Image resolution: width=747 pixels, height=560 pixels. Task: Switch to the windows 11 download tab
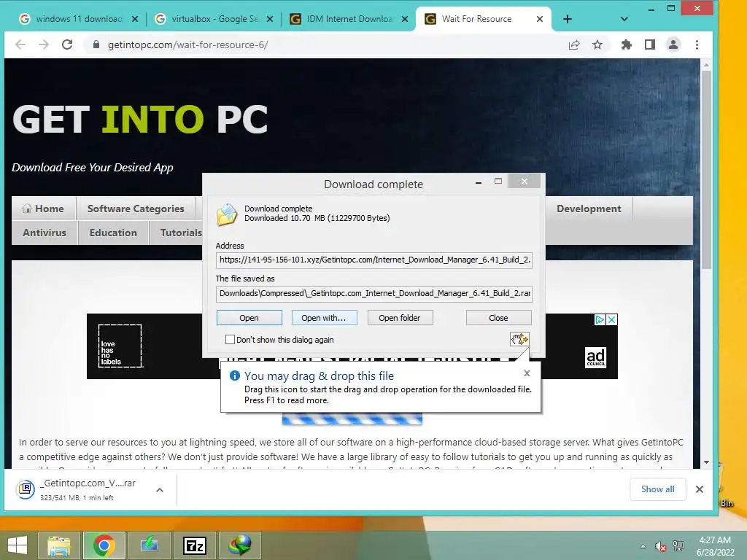[79, 19]
